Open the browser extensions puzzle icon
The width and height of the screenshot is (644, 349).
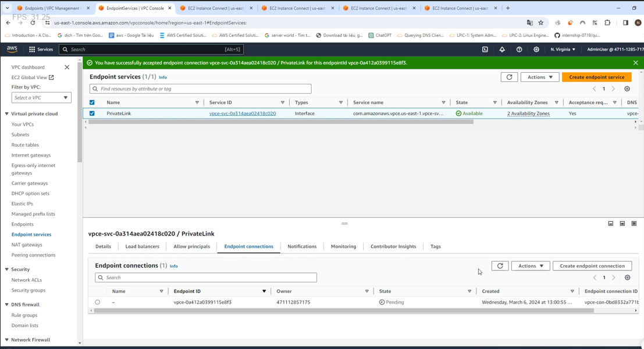click(607, 23)
